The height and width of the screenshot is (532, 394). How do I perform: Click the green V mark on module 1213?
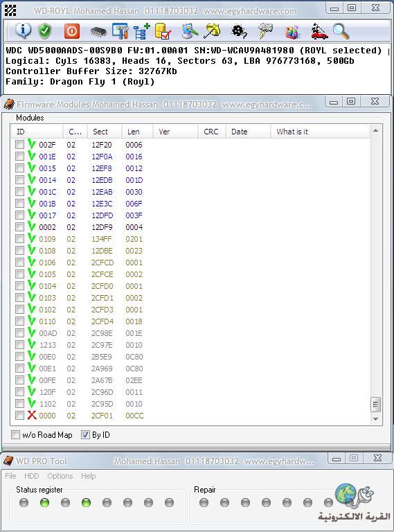[x=32, y=344]
